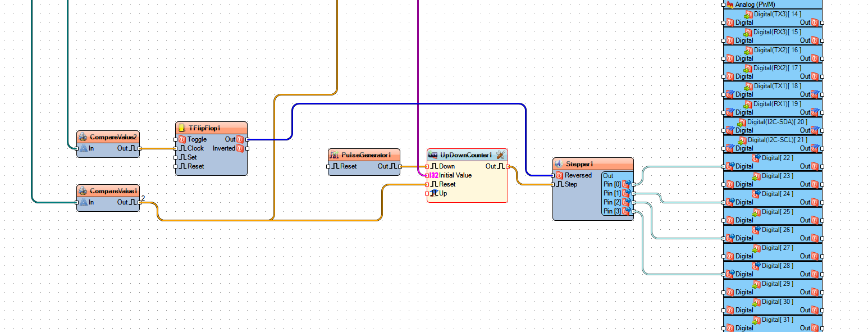Click the Digital[ 24 ] channel label
868x332 pixels.
point(778,194)
